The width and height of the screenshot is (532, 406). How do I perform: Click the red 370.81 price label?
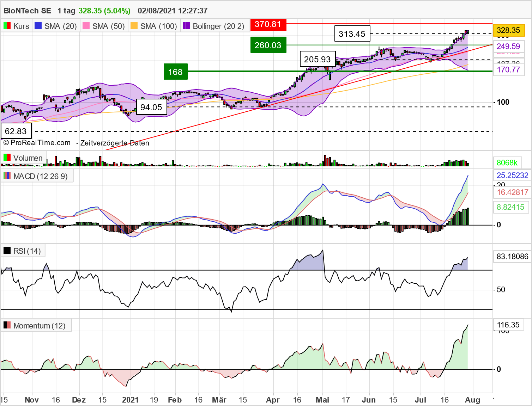268,25
